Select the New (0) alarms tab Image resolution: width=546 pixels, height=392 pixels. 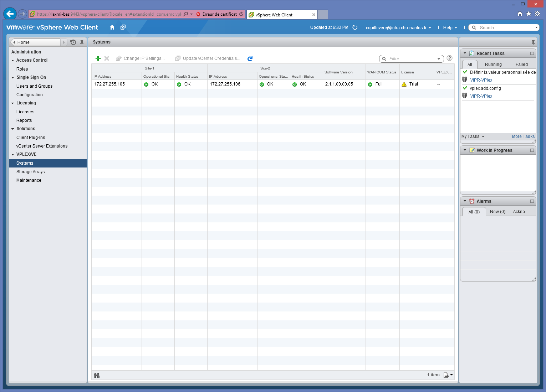pyautogui.click(x=497, y=212)
